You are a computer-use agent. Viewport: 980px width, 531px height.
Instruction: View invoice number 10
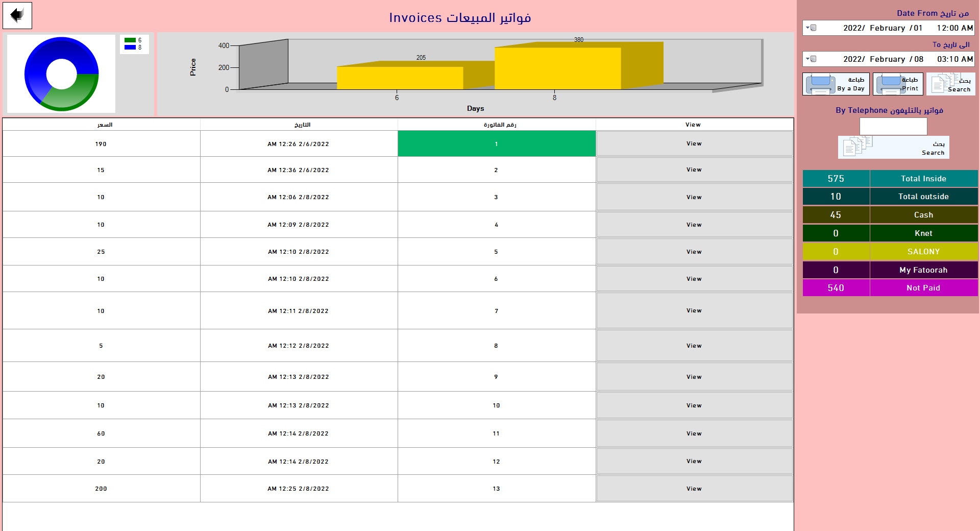(x=694, y=405)
